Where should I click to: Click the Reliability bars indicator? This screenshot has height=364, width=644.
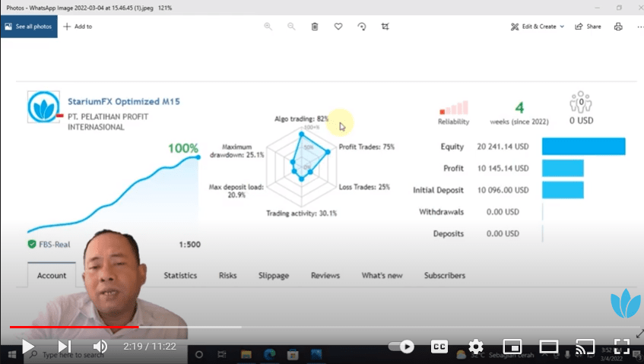click(x=454, y=107)
